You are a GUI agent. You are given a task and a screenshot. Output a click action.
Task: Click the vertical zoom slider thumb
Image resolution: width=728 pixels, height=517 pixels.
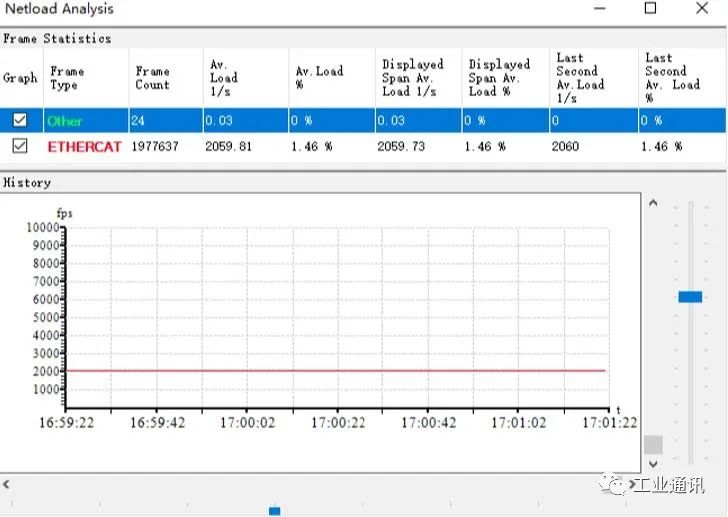(x=690, y=297)
